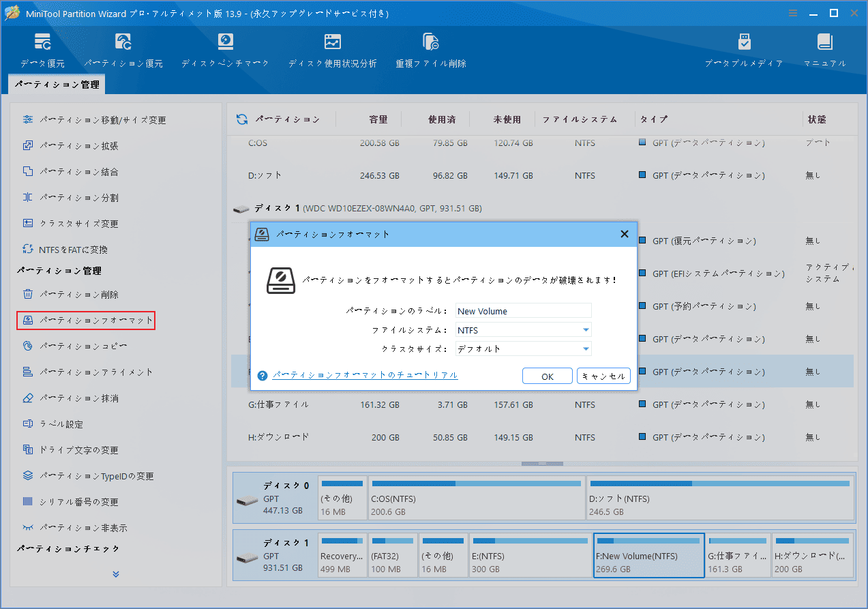Open the データ復元 (Data Recovery) tool
This screenshot has width=868, height=609.
click(x=42, y=50)
